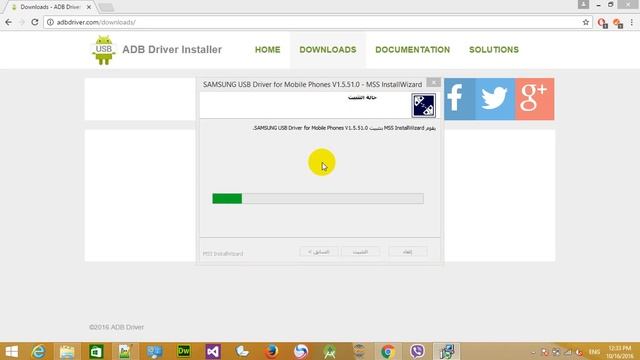Click the 12:33 PM taskbar clock
The width and height of the screenshot is (640, 360).
pyautogui.click(x=620, y=352)
